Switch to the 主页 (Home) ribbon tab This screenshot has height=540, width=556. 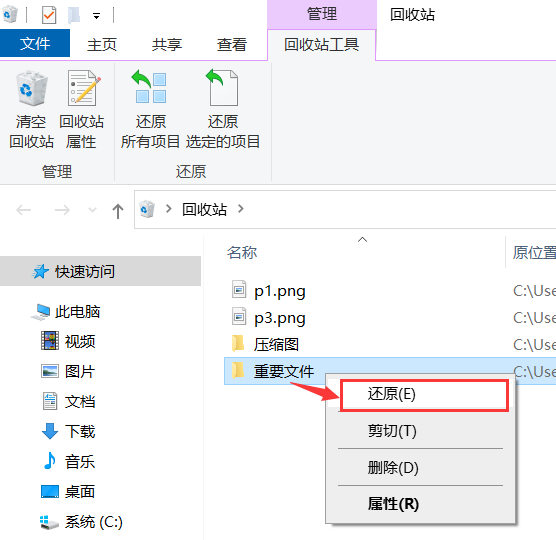pos(102,45)
